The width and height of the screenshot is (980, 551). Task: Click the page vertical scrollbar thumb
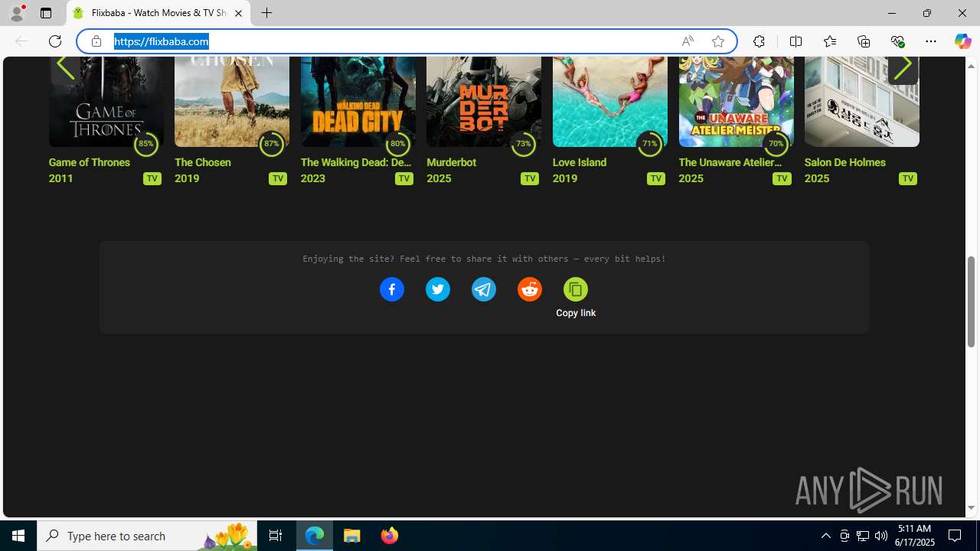(x=971, y=301)
